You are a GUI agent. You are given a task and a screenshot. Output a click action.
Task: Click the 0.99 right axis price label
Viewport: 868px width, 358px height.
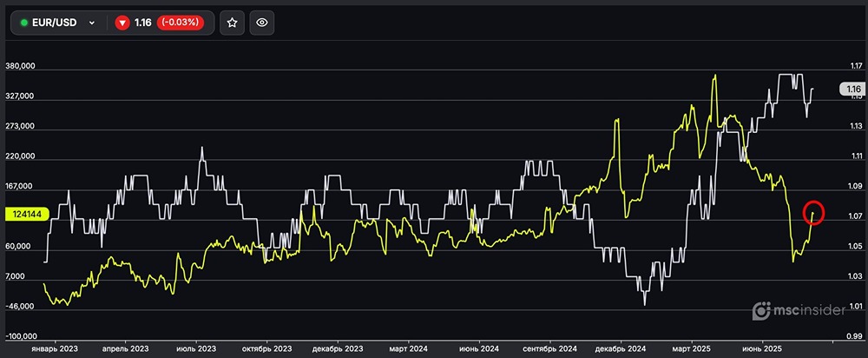855,335
